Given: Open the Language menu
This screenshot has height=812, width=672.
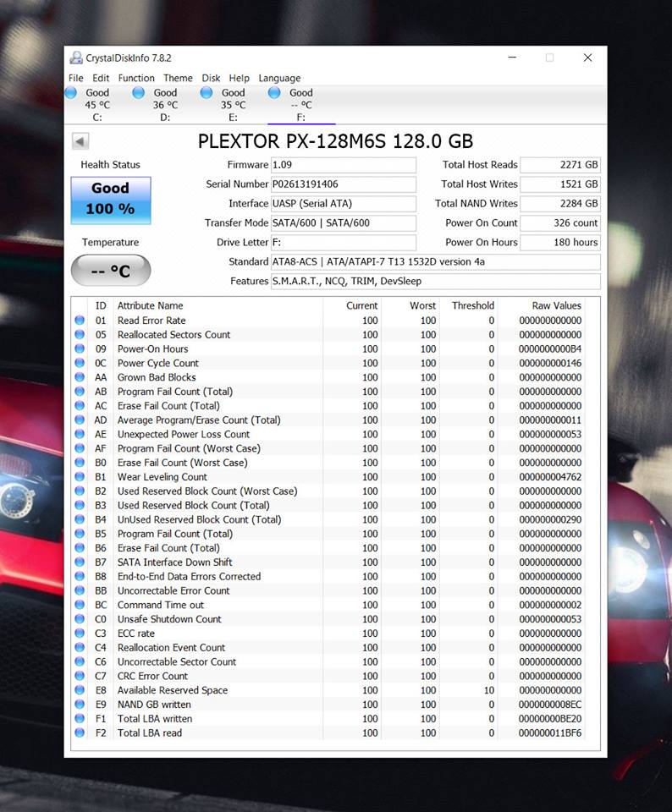Looking at the screenshot, I should click(x=279, y=78).
